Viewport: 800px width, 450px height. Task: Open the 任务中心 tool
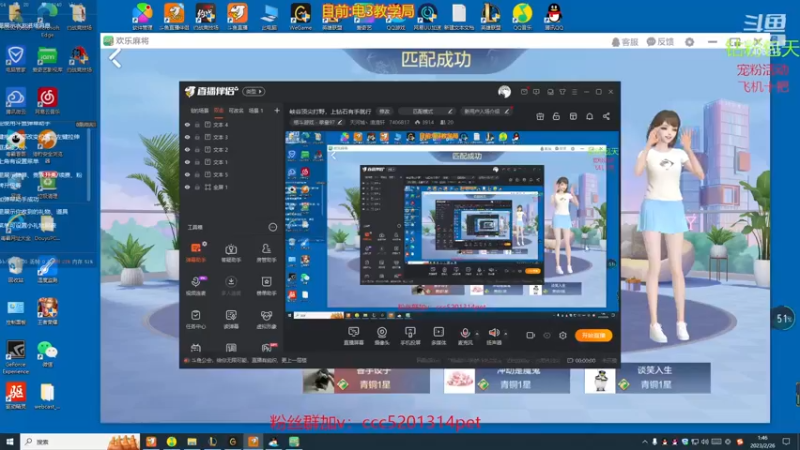(x=196, y=319)
